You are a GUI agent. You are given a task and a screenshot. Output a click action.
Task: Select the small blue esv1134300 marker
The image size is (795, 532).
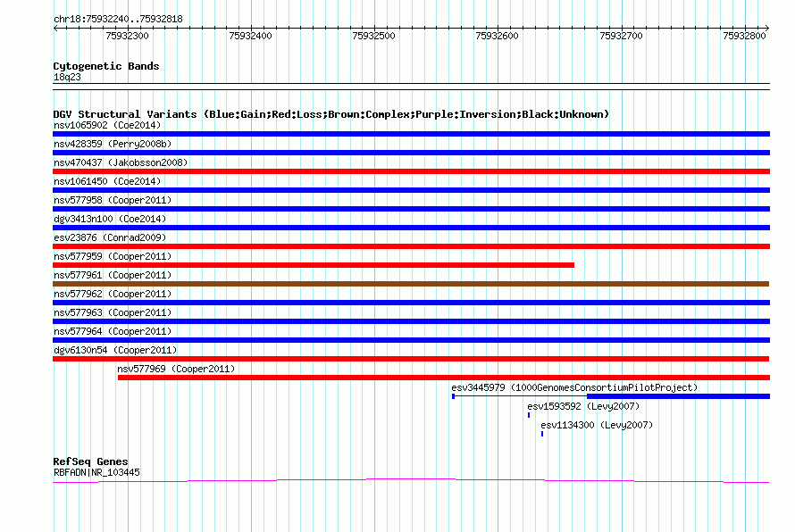point(542,434)
